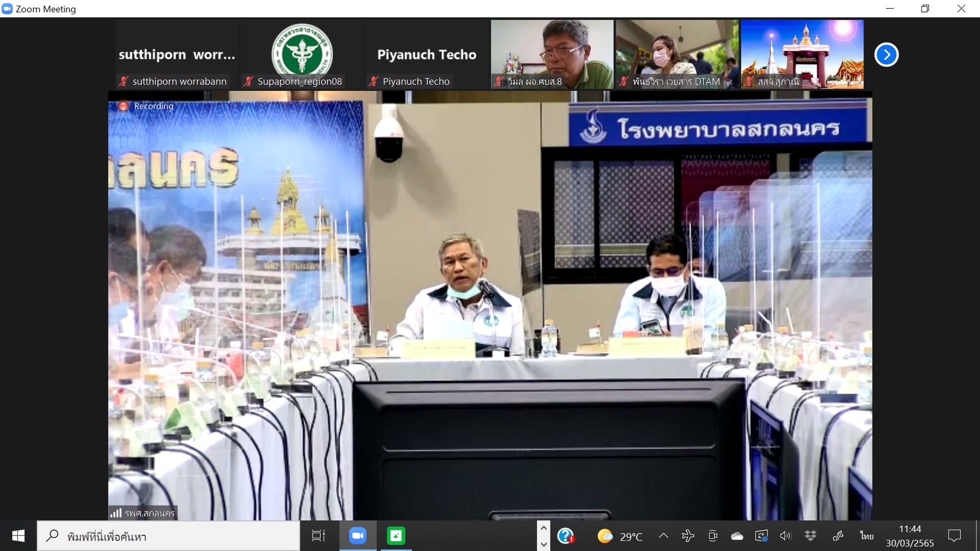
Task: Open the green image app in taskbar
Action: pos(396,536)
